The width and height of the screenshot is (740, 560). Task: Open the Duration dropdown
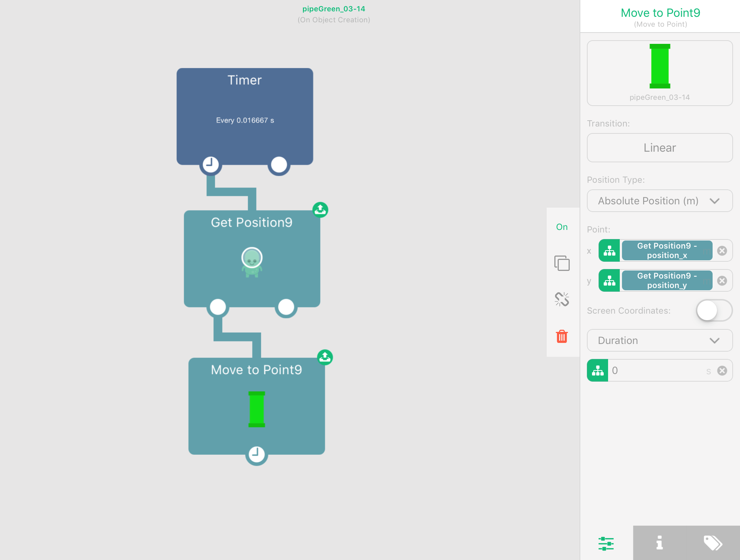pyautogui.click(x=660, y=340)
